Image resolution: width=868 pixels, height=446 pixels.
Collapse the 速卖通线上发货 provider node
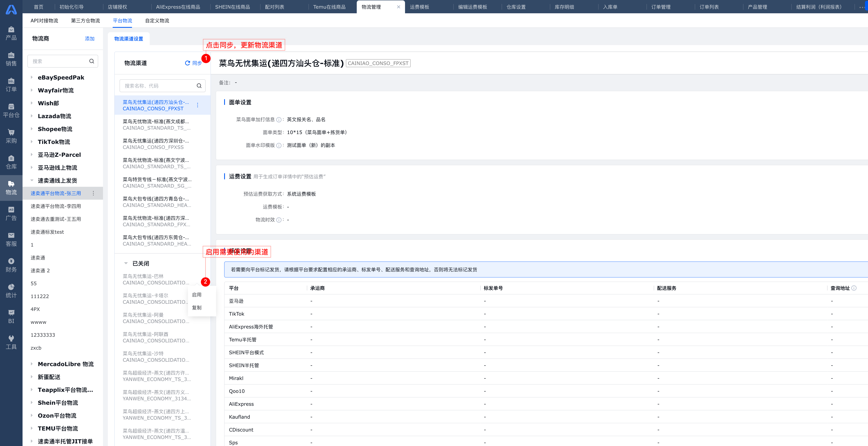tap(32, 181)
